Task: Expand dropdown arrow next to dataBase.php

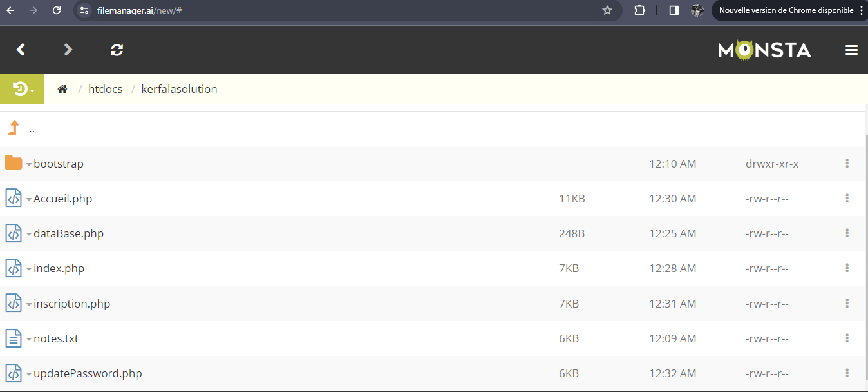Action: [29, 234]
